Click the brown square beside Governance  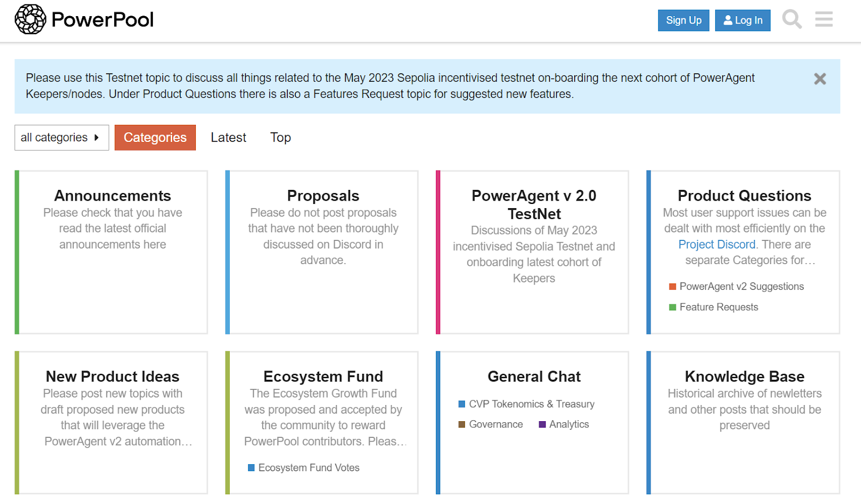tap(461, 424)
